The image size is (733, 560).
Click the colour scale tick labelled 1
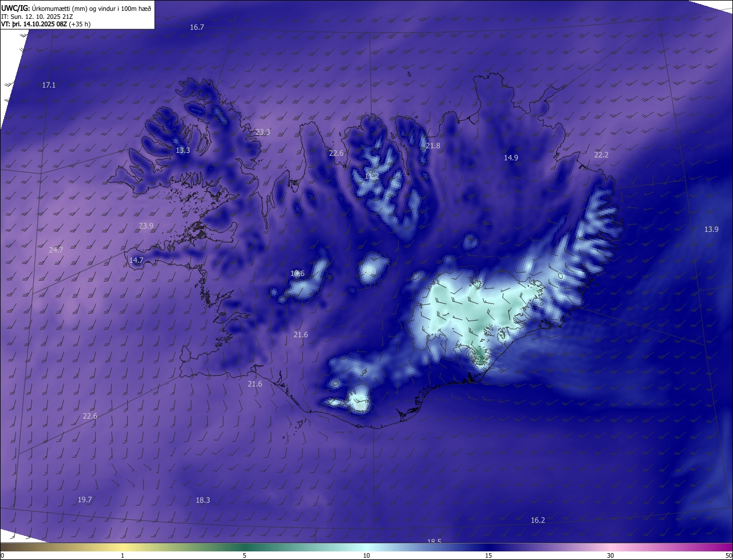[123, 556]
